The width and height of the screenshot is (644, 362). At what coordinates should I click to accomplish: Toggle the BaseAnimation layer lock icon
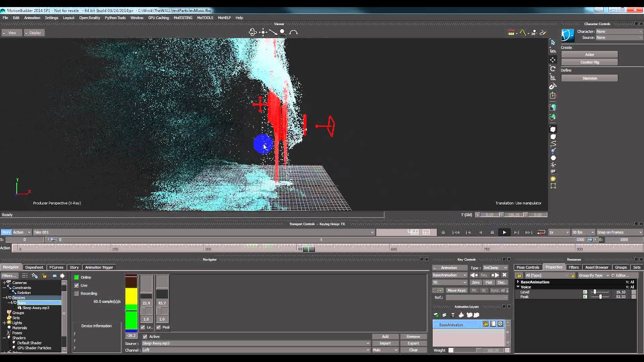pos(486,324)
